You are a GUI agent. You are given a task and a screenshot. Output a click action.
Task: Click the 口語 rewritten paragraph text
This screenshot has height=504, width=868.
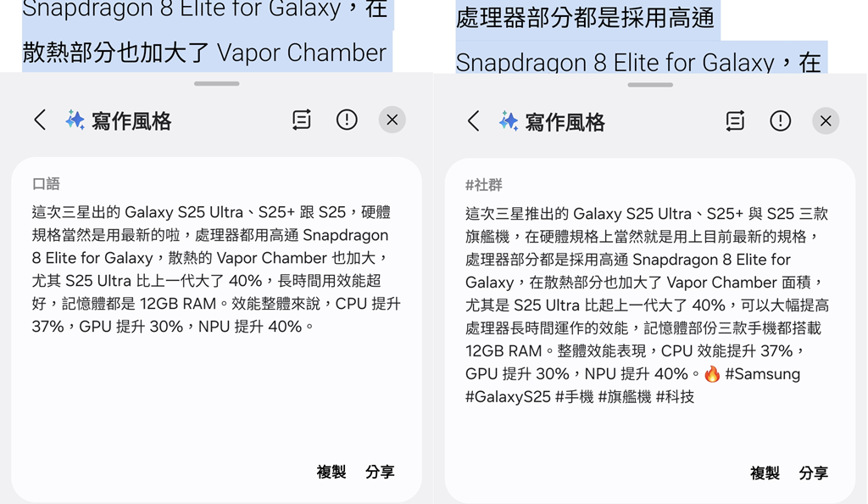(216, 269)
